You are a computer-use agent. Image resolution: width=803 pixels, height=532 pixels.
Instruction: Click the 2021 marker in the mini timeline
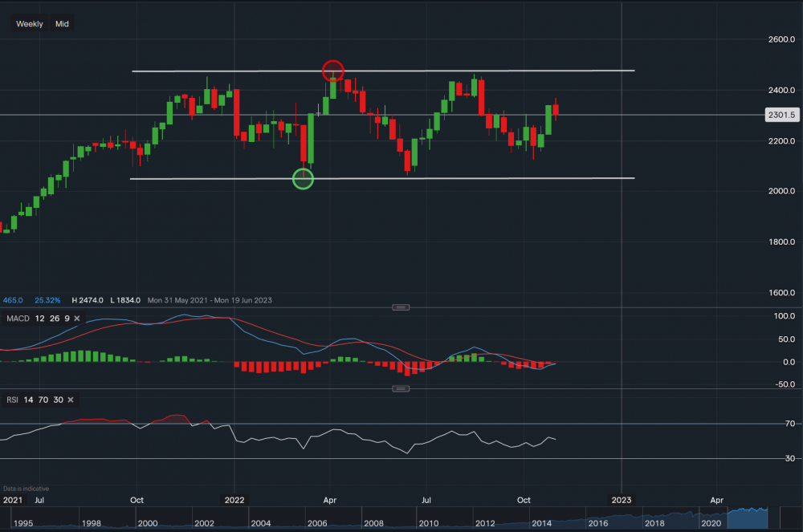pos(11,499)
